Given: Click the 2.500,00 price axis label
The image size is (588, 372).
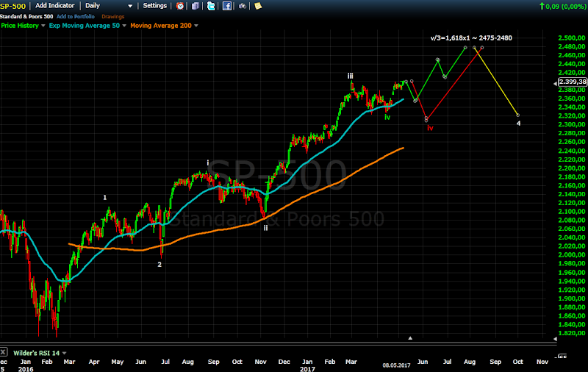Looking at the screenshot, I should click(572, 38).
